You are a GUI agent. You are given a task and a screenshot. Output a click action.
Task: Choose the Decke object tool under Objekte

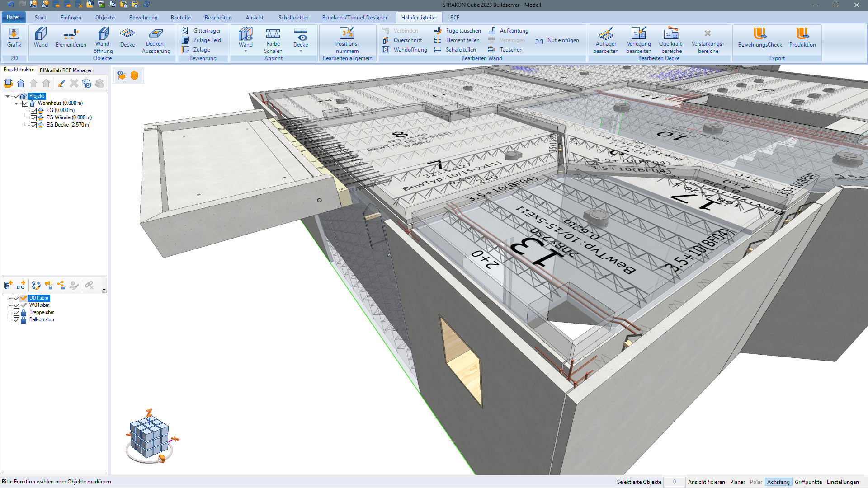(127, 37)
